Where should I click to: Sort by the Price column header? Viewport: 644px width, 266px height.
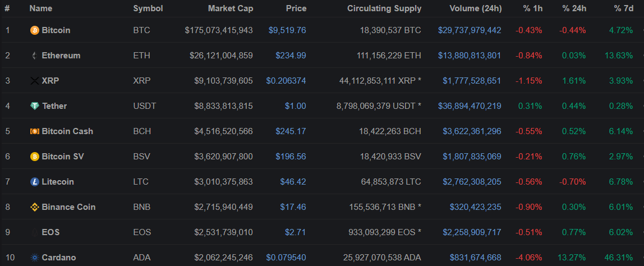[296, 8]
